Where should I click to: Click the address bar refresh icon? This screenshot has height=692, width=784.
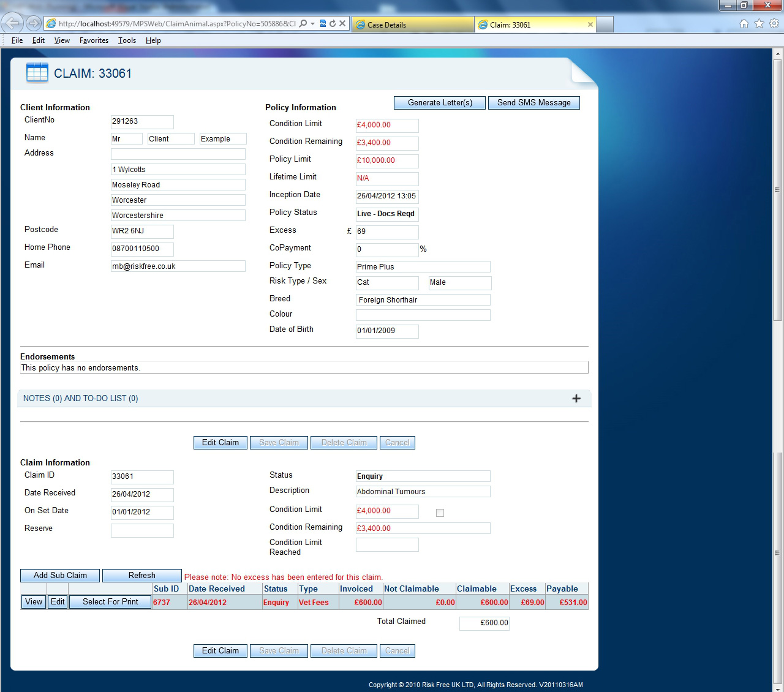pyautogui.click(x=333, y=24)
